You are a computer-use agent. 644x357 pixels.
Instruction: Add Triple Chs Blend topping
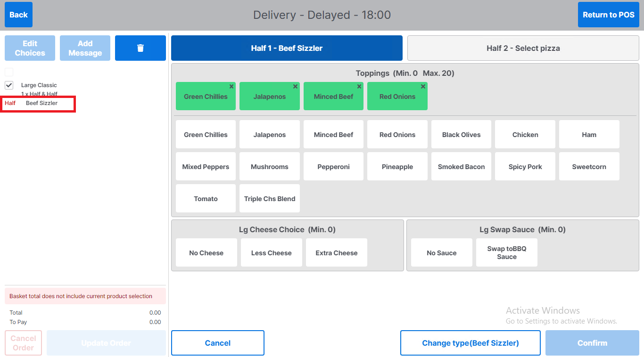tap(269, 199)
